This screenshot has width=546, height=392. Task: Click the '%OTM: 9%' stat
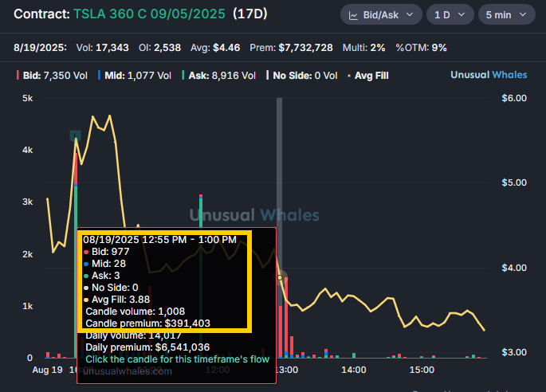click(x=421, y=48)
